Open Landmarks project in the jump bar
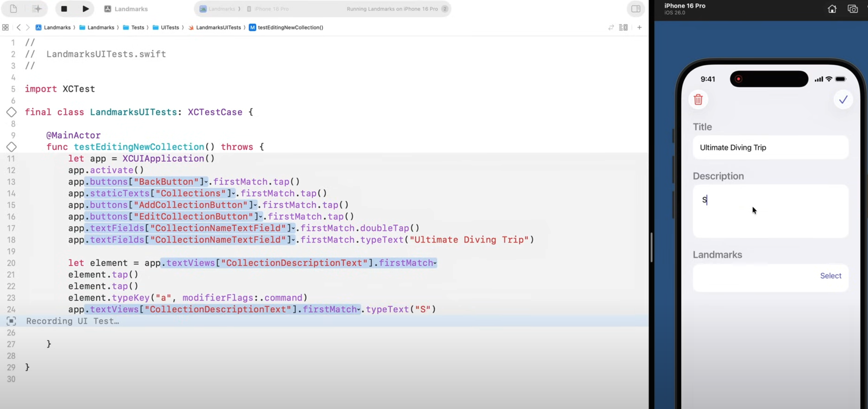The width and height of the screenshot is (868, 409). (x=53, y=27)
